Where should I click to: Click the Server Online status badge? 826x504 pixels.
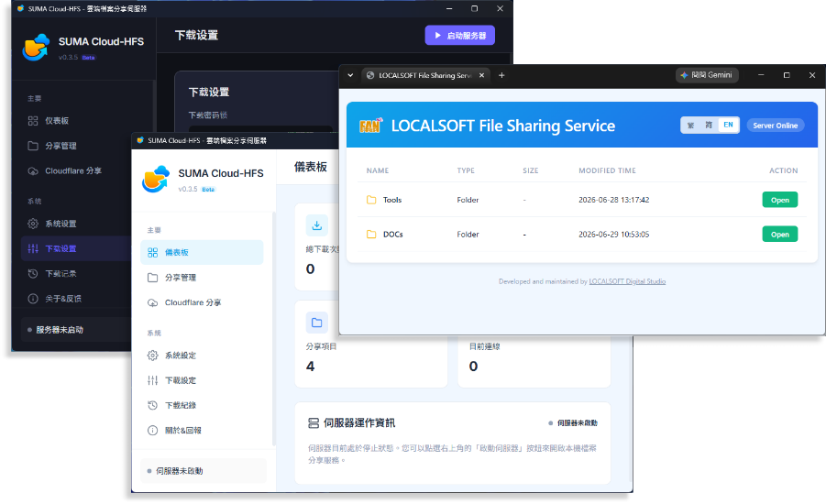[775, 126]
